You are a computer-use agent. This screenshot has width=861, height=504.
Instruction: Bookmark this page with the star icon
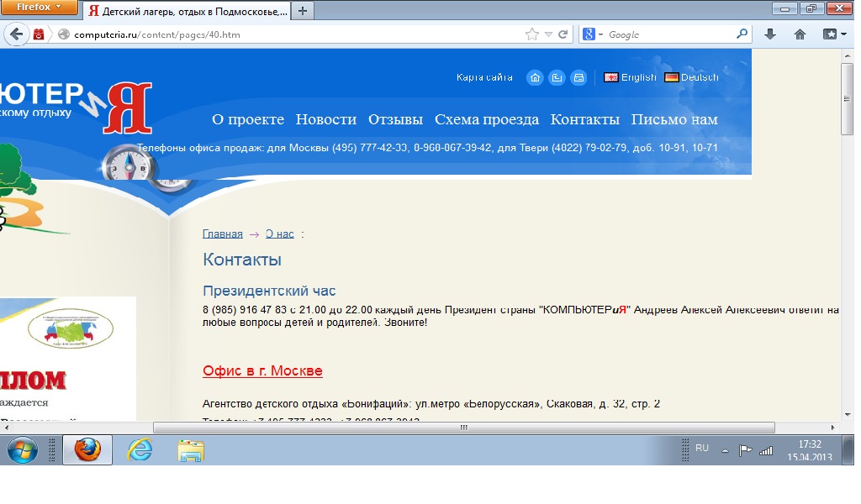tap(531, 34)
